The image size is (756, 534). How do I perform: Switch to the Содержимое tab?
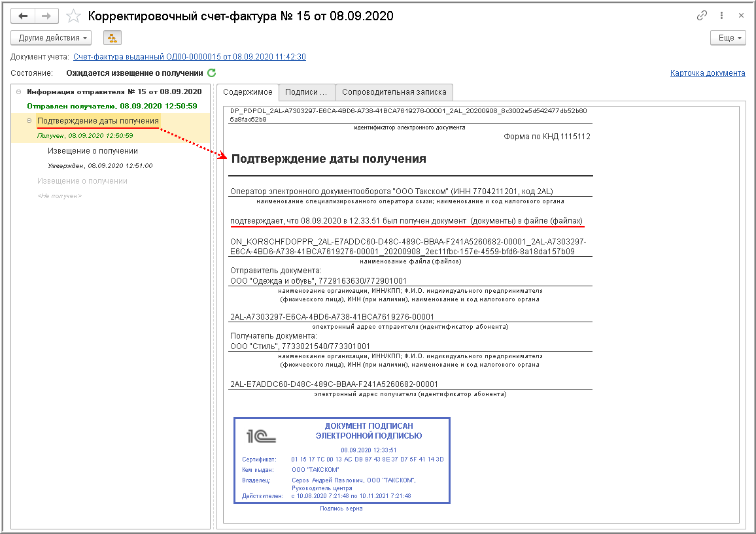tap(247, 92)
